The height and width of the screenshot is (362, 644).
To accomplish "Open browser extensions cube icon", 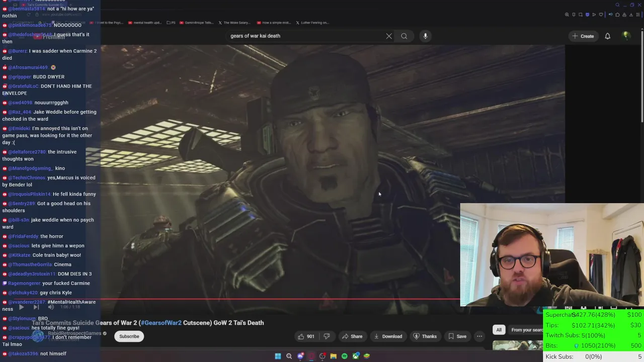I will pos(617,15).
